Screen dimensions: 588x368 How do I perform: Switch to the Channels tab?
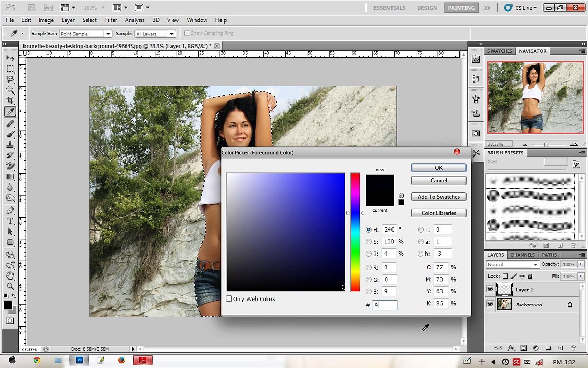click(x=522, y=255)
